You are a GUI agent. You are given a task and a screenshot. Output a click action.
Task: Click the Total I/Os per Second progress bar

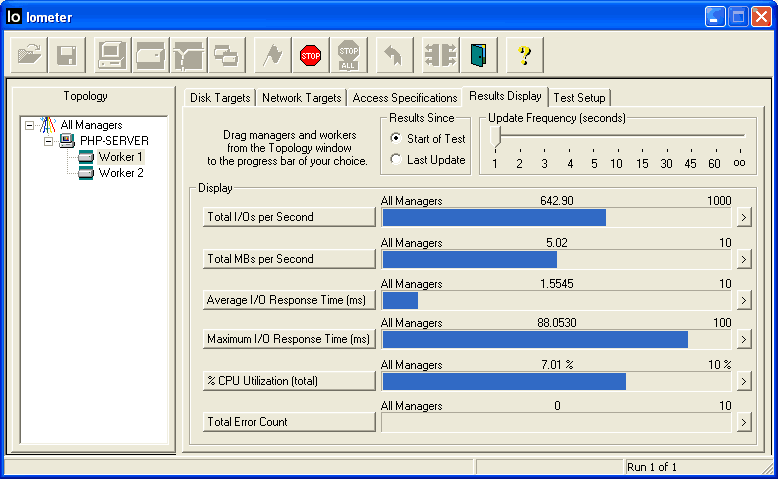coord(556,217)
